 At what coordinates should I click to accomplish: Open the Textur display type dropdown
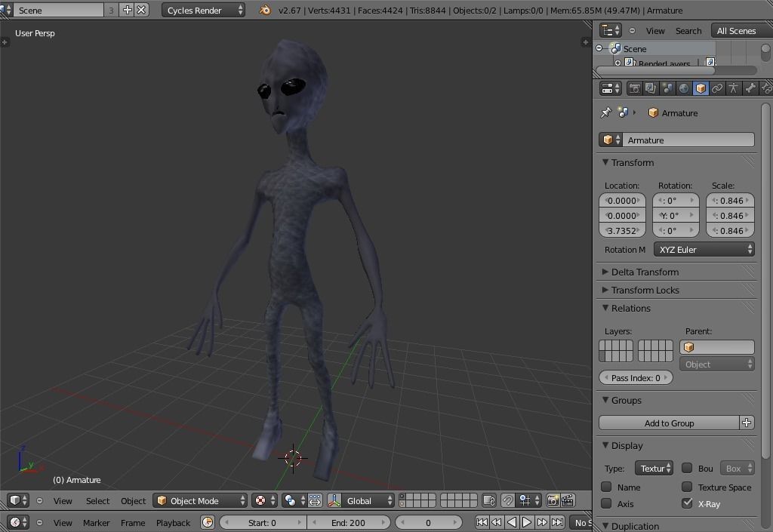[654, 468]
